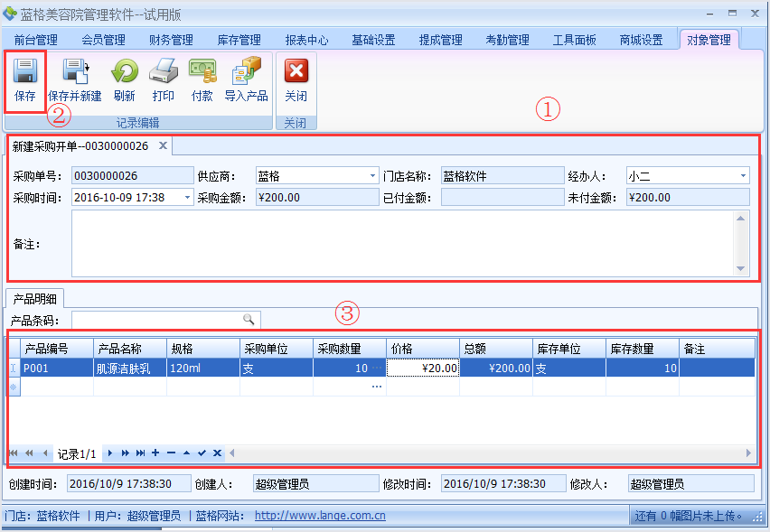Jump to last record in navigator
This screenshot has height=532, width=770.
[x=140, y=453]
